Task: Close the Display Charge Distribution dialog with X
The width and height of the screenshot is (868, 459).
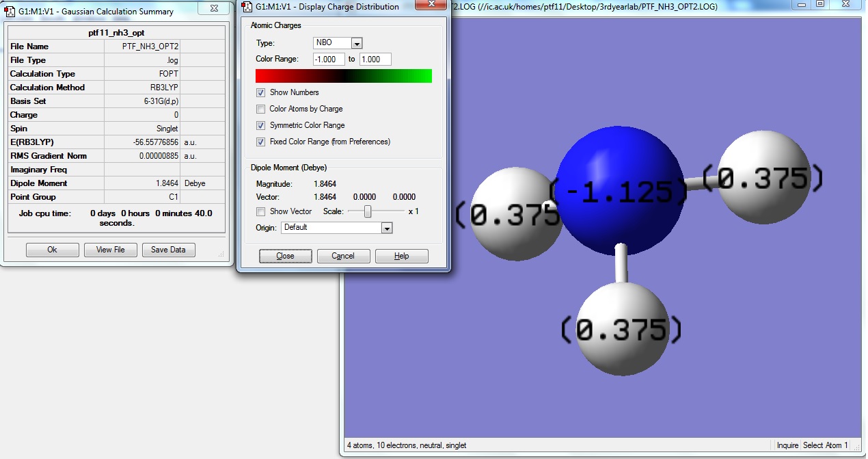Action: click(x=433, y=4)
